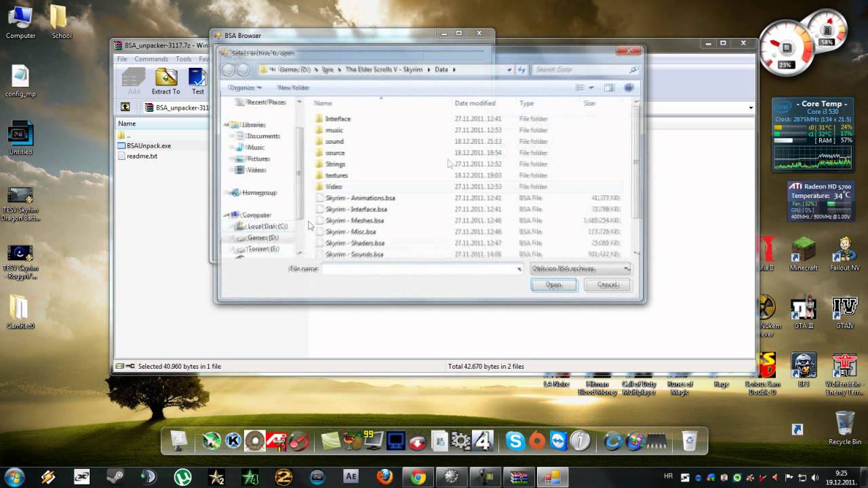Click the Windows Start button

[14, 477]
